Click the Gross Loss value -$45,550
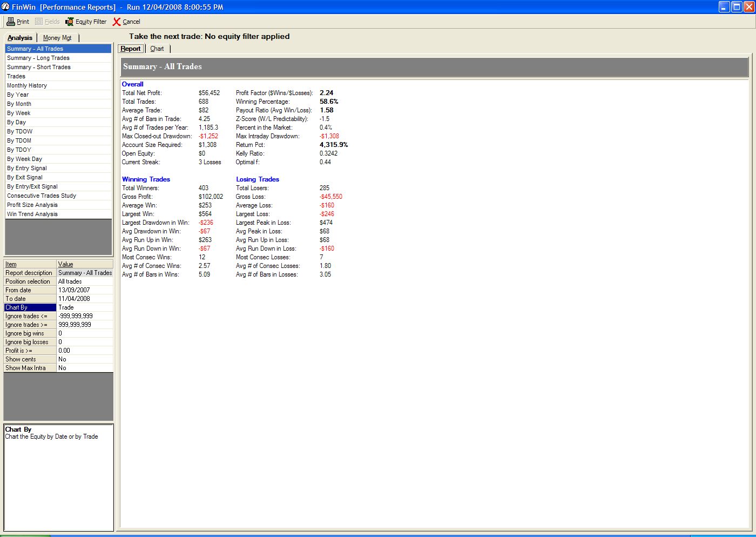Screen dimensions: 756x537 click(331, 197)
